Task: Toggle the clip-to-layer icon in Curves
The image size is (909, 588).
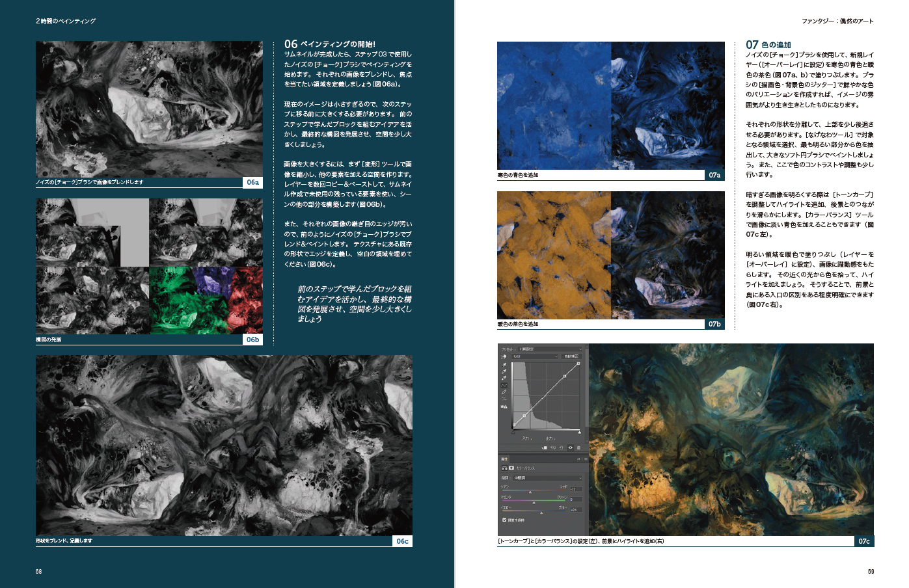Action: [x=545, y=448]
